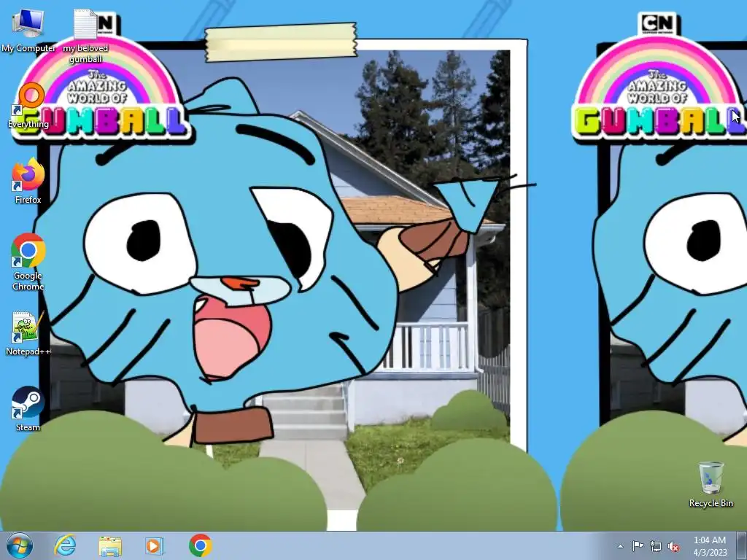This screenshot has height=560, width=747.
Task: Launch Windows Media Player from the taskbar
Action: coord(155,546)
